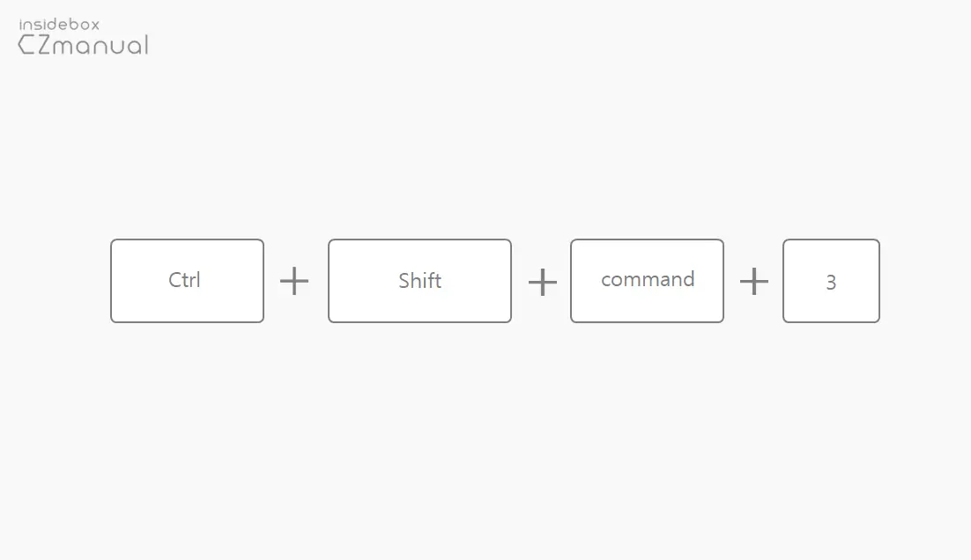Viewport: 971px width, 560px height.
Task: Click the "command" text label
Action: (x=648, y=279)
